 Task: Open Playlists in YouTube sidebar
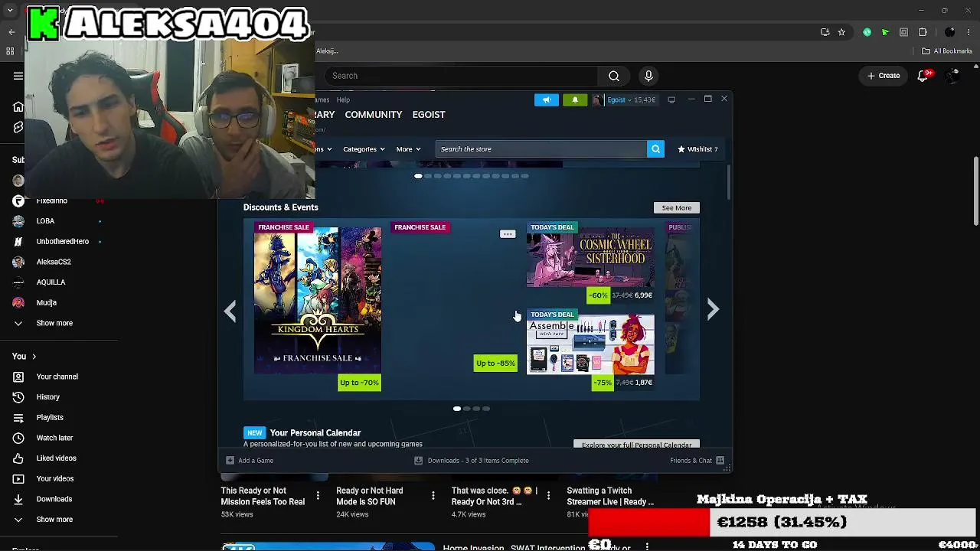(x=50, y=418)
